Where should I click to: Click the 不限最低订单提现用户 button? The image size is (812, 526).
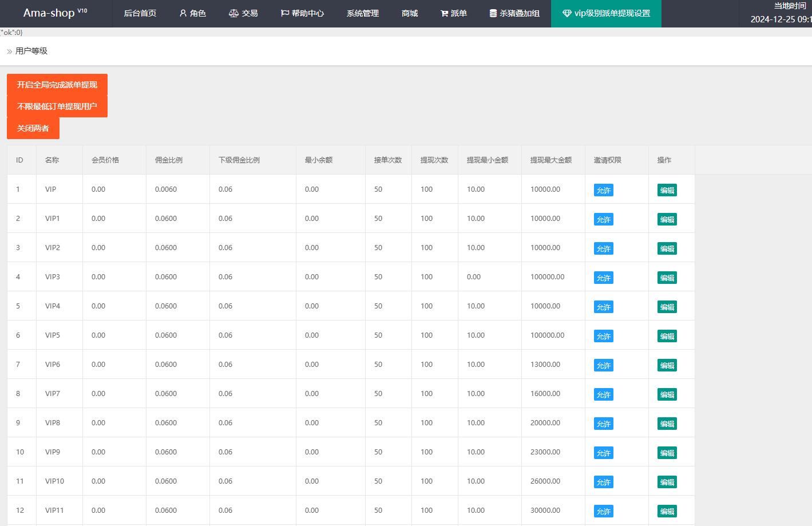[x=57, y=106]
